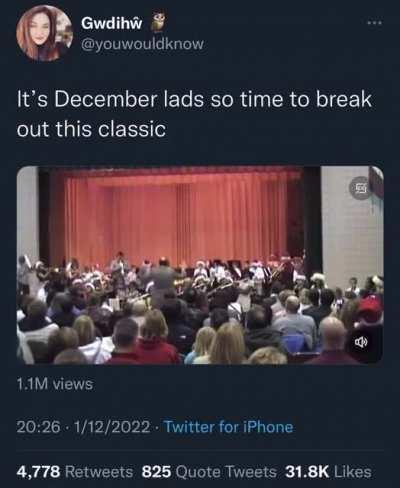Screen dimensions: 400x488
Task: View the 825 Quote Tweets
Action: coord(209,472)
